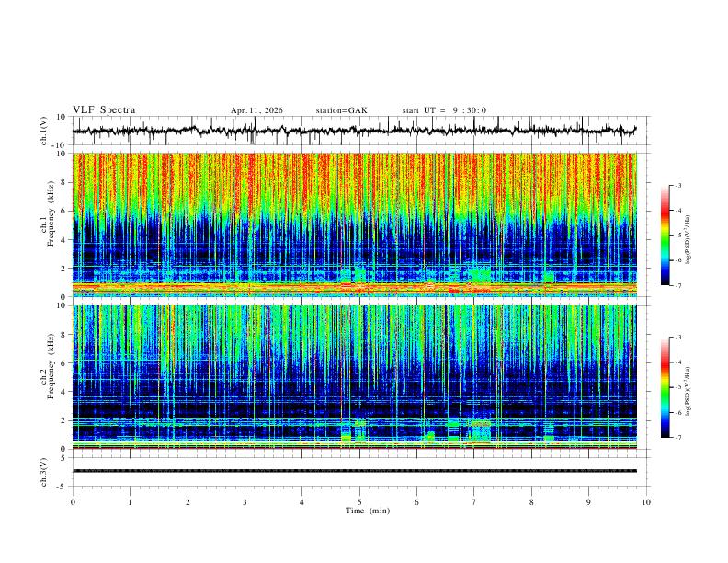Click the "VLF Spectra" plot title
The height and width of the screenshot is (563, 728).
pos(104,110)
